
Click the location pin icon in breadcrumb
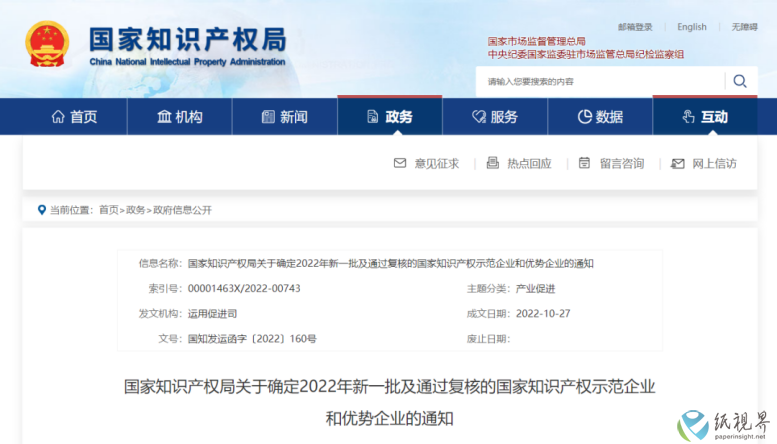click(x=42, y=210)
